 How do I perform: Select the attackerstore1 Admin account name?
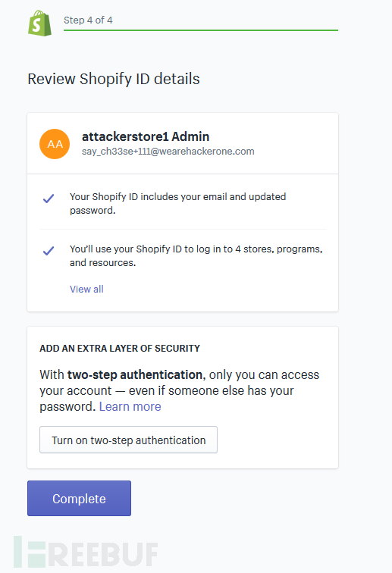(x=146, y=136)
